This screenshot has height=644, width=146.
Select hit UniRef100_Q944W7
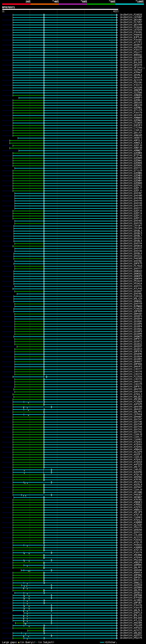coord(131,417)
